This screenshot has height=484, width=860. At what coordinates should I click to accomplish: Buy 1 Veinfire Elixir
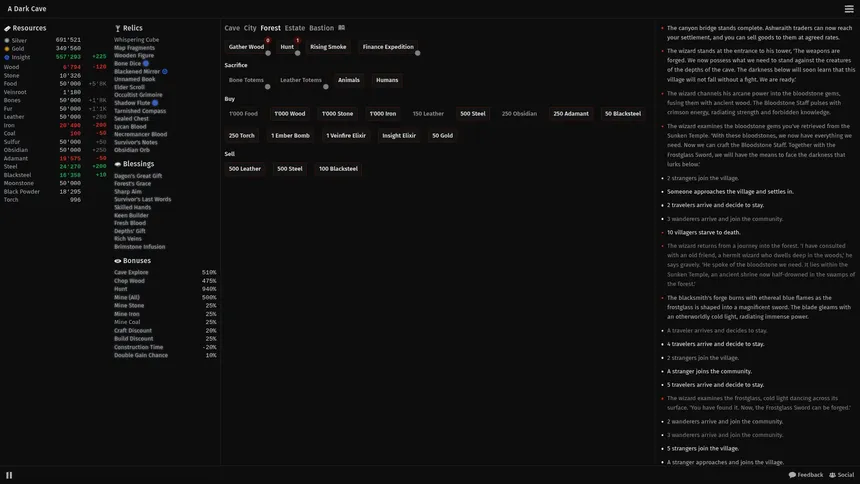click(x=346, y=136)
